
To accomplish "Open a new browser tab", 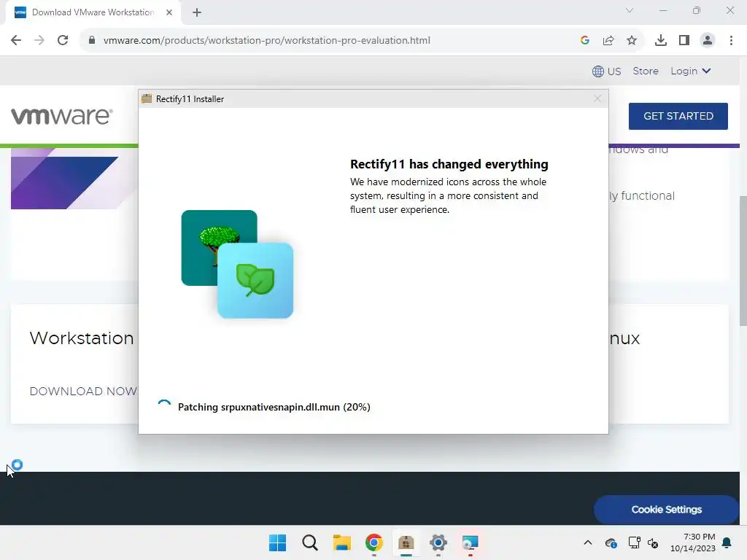I will pos(197,12).
